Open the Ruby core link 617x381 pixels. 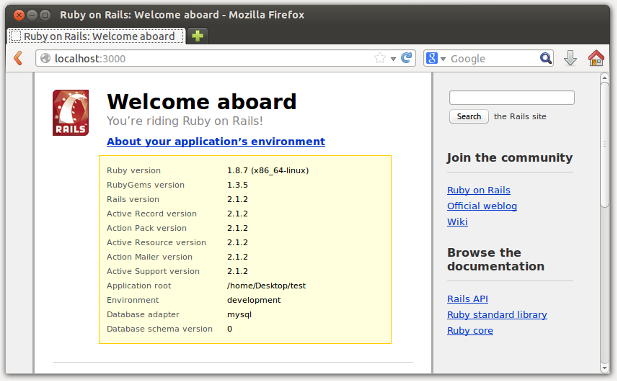coord(470,331)
